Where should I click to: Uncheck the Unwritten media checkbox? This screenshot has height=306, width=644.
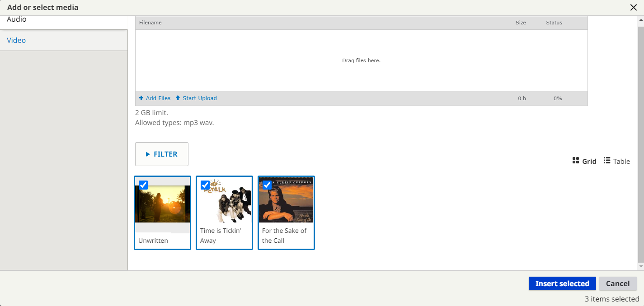(x=143, y=185)
